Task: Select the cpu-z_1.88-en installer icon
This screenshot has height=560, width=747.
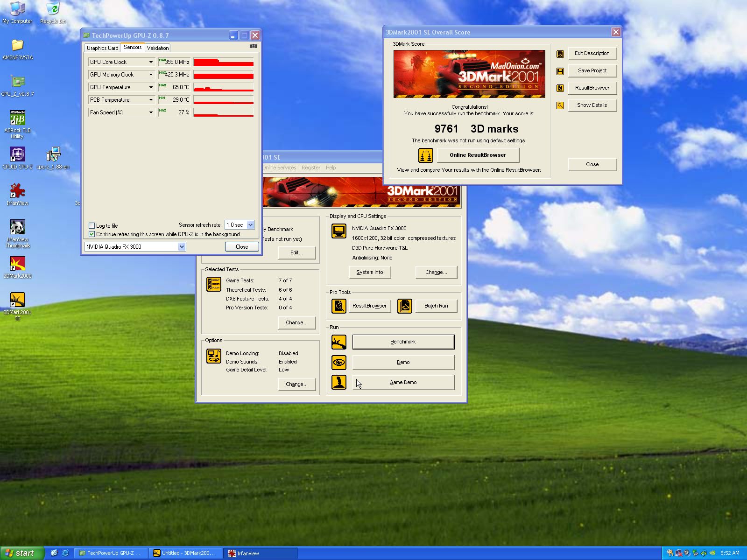Action: (53, 158)
